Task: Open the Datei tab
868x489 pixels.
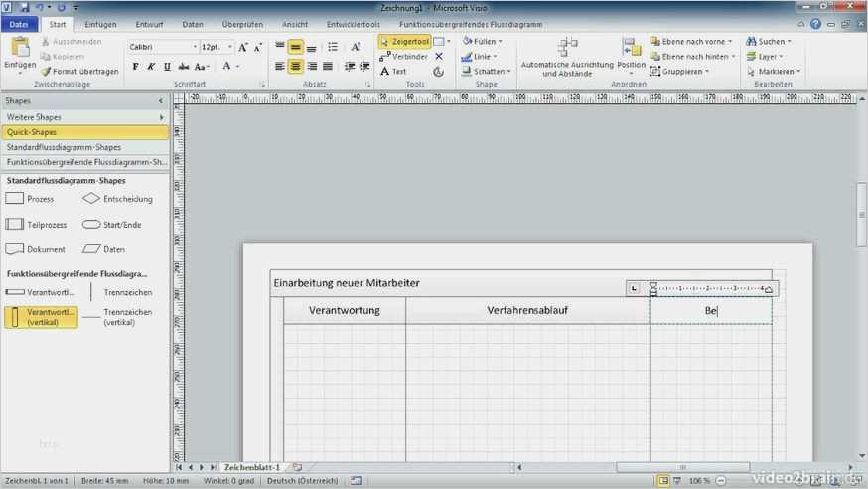Action: tap(19, 25)
